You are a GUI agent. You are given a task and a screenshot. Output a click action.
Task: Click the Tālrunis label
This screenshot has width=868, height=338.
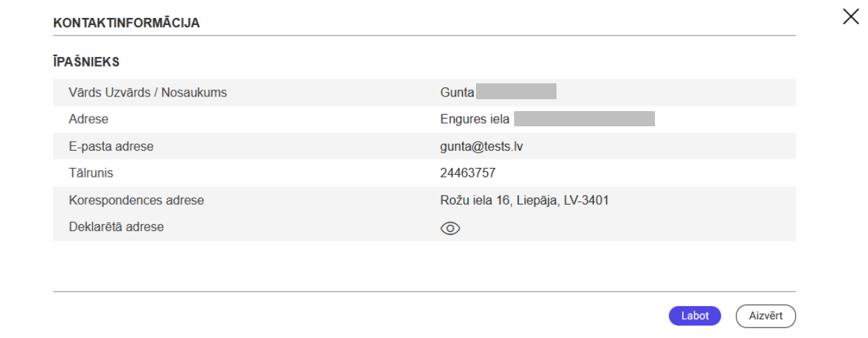[91, 173]
